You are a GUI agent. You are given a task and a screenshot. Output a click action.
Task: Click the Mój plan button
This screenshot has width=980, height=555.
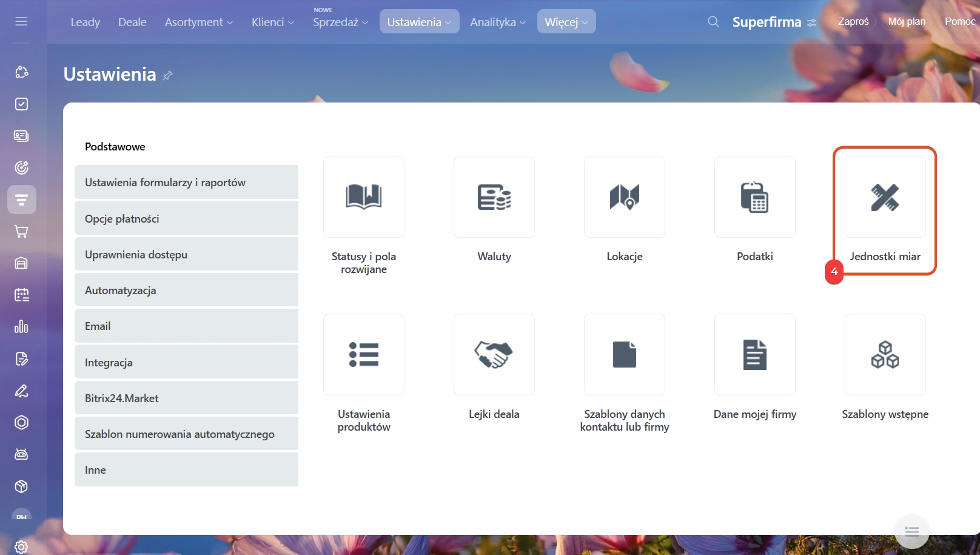pos(907,22)
